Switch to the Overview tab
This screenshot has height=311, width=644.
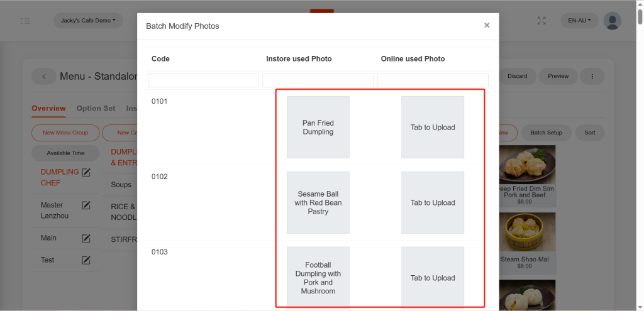coord(48,108)
